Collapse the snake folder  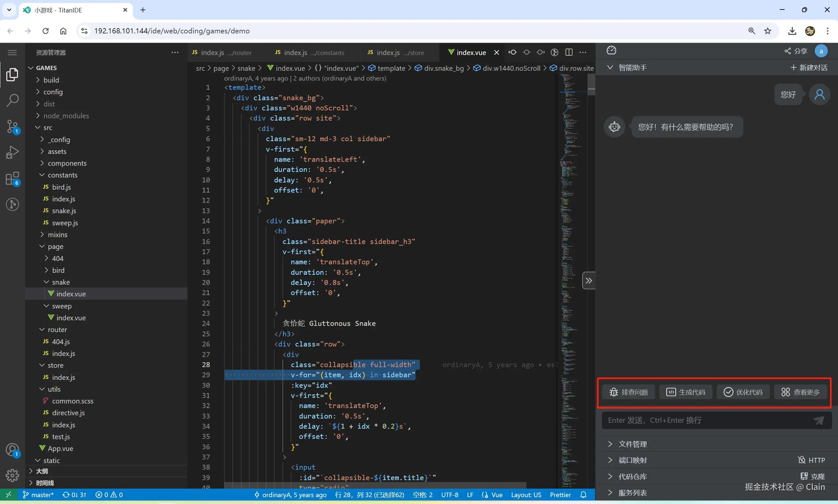click(106, 282)
